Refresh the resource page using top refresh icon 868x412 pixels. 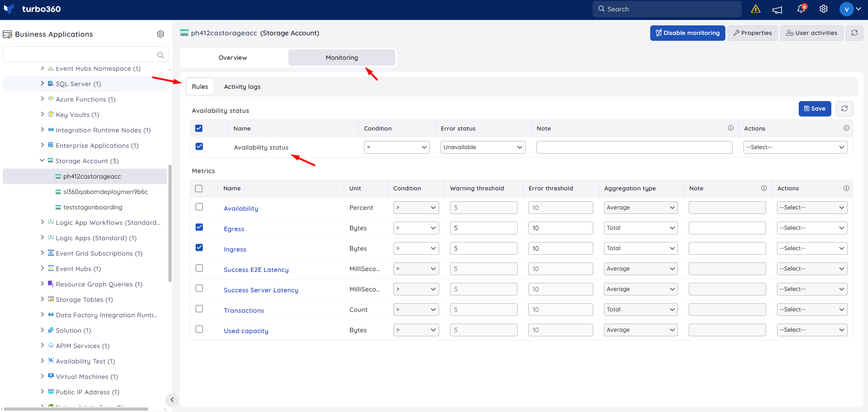coord(854,33)
